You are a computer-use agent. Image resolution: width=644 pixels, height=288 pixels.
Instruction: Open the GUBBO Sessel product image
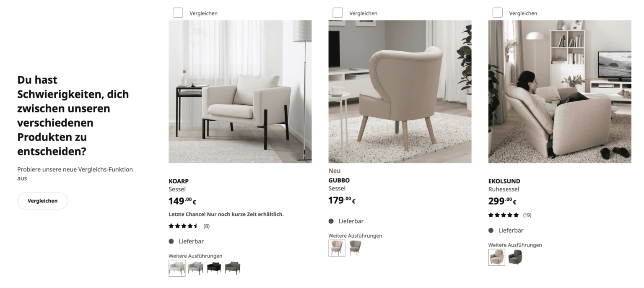(400, 91)
